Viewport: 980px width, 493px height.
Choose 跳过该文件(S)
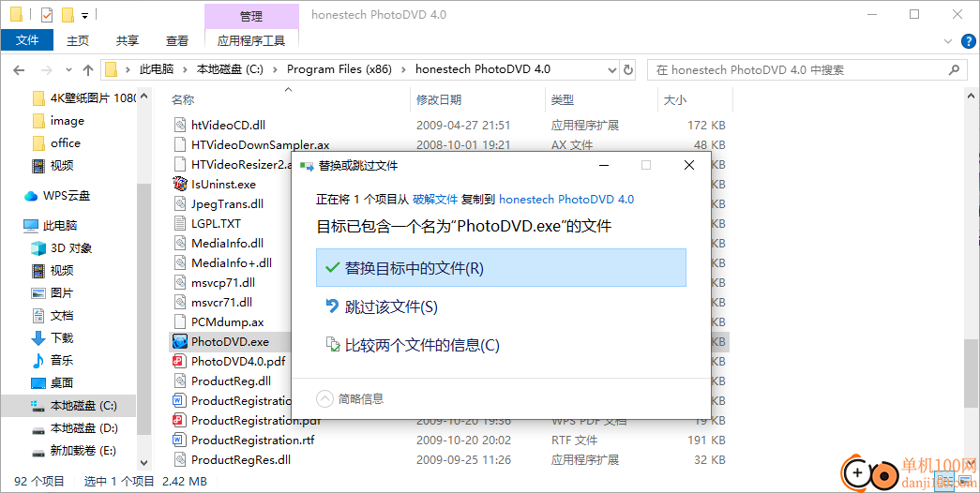[501, 306]
